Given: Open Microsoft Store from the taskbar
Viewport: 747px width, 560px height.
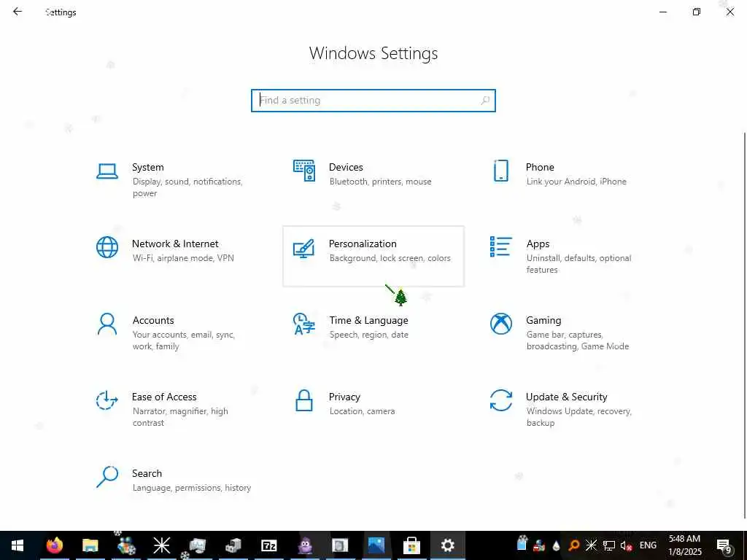Looking at the screenshot, I should pyautogui.click(x=411, y=545).
